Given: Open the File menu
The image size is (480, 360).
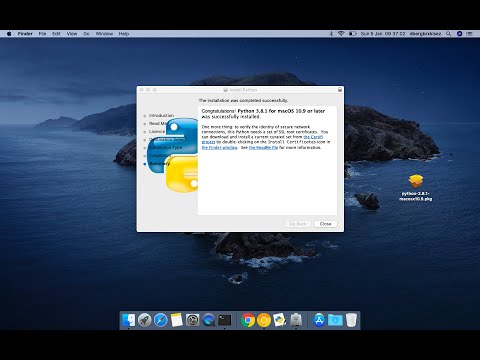Looking at the screenshot, I should pyautogui.click(x=42, y=34).
